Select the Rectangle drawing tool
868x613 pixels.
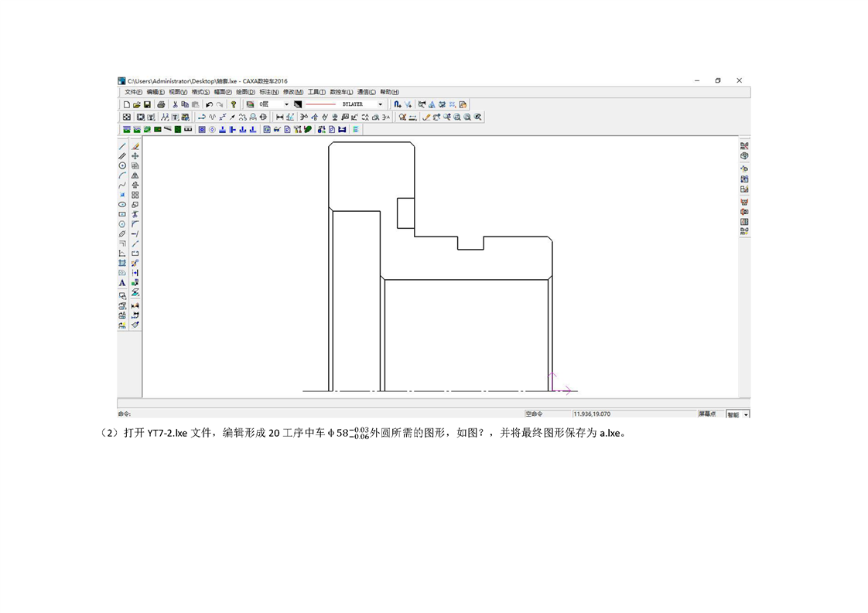tap(122, 214)
